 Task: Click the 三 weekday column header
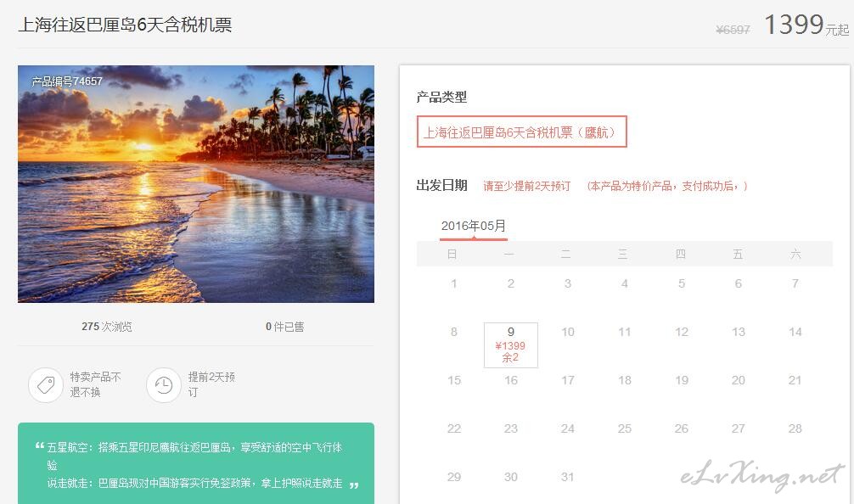623,255
